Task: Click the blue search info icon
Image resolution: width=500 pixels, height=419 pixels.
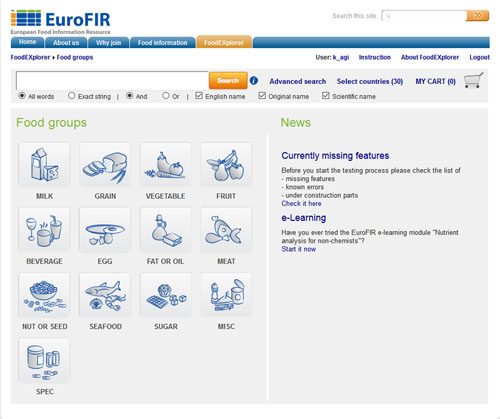Action: (254, 80)
